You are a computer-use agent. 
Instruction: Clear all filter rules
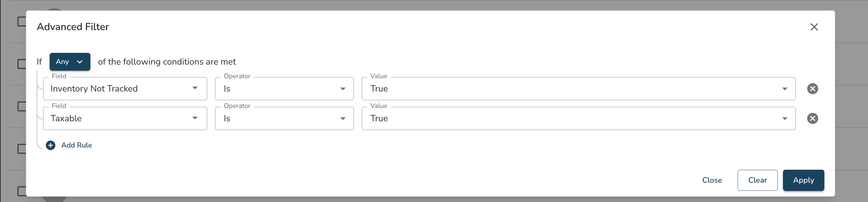coord(757,180)
